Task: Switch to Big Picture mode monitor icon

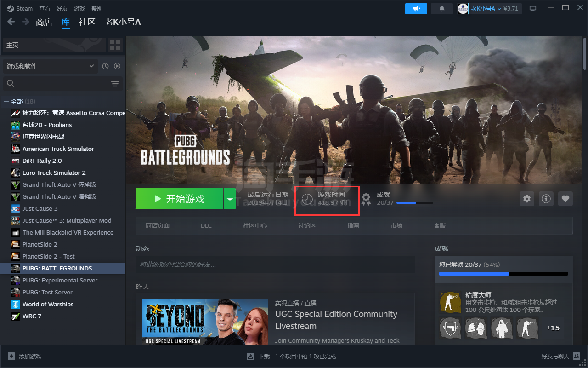Action: 533,8
